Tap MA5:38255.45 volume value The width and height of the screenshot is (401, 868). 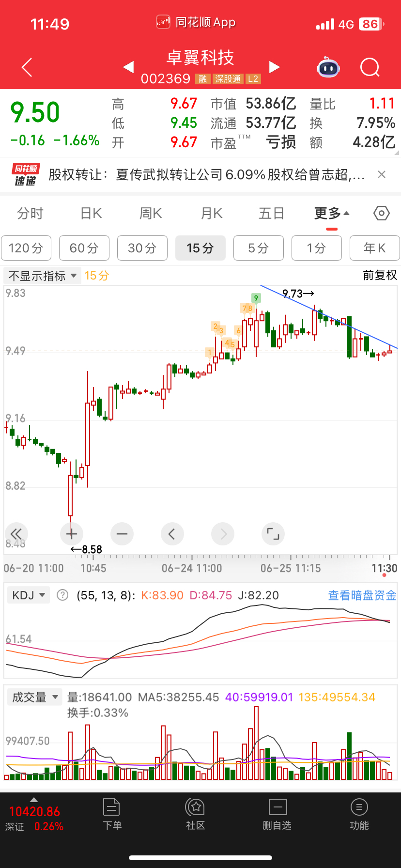[x=179, y=697]
